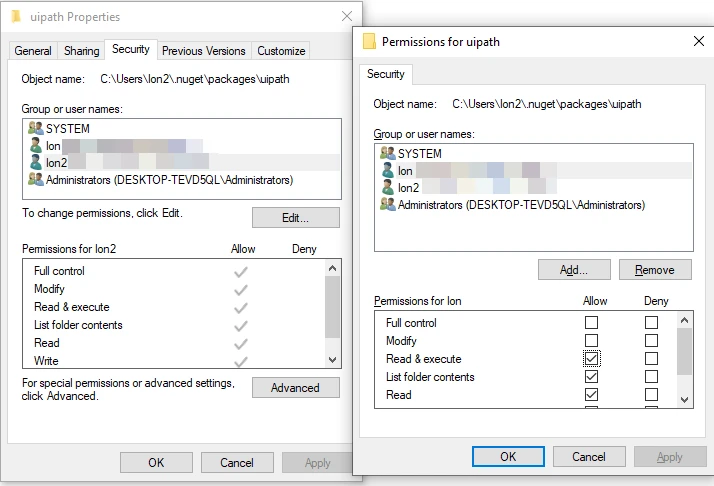The image size is (714, 486).
Task: Click Ion user icon in uipath Properties list
Action: tap(36, 145)
